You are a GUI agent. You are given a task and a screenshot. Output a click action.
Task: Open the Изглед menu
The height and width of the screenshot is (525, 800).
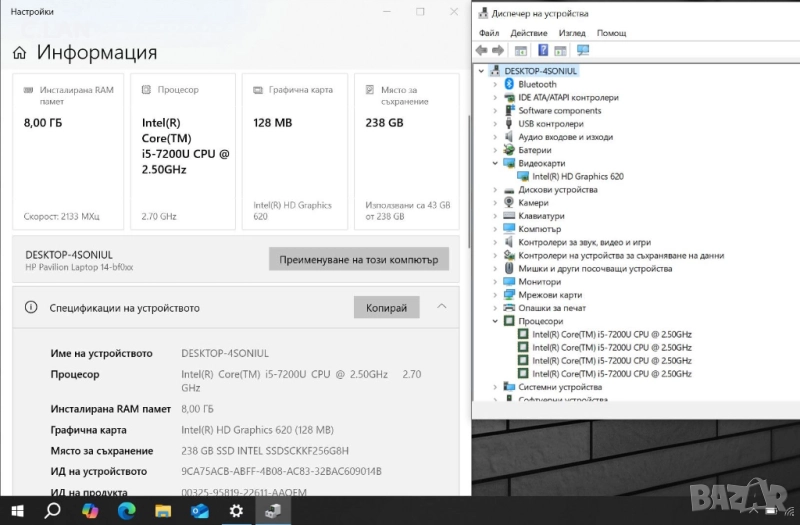point(572,33)
